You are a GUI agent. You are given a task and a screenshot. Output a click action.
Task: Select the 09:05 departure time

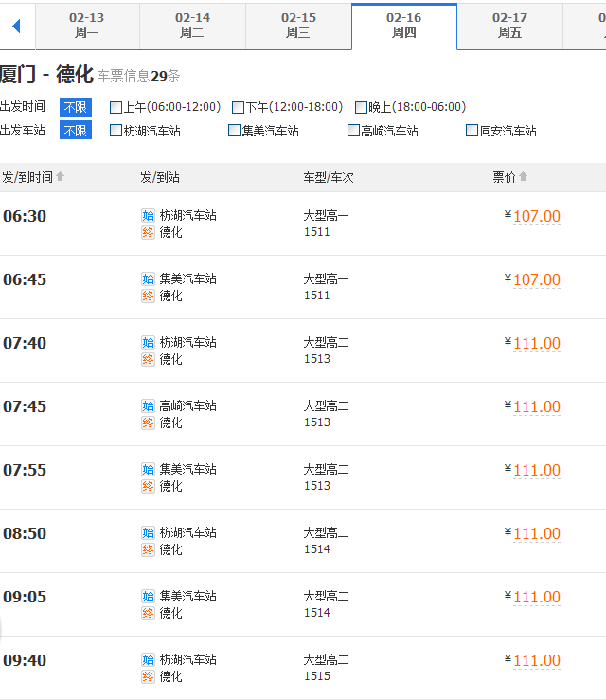tap(25, 597)
